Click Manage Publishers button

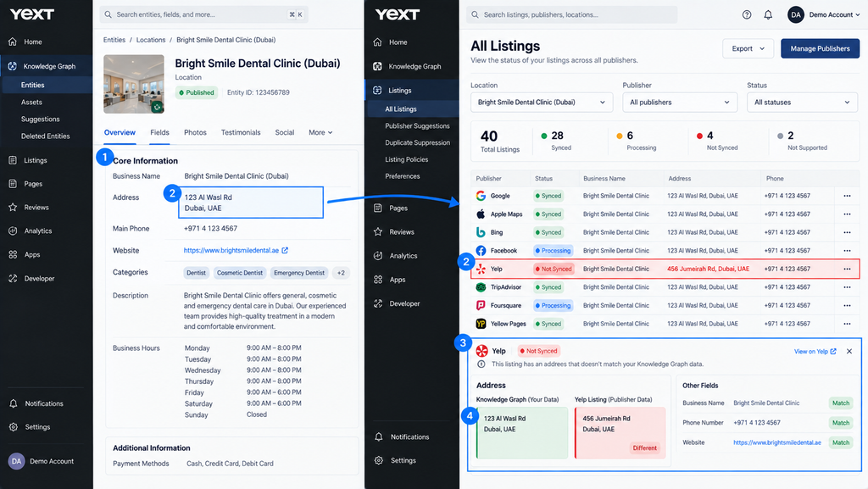point(820,48)
